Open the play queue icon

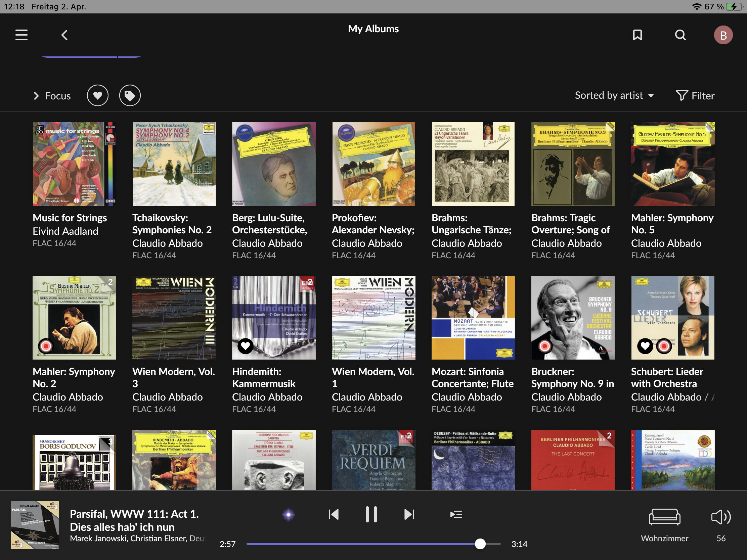click(x=456, y=514)
